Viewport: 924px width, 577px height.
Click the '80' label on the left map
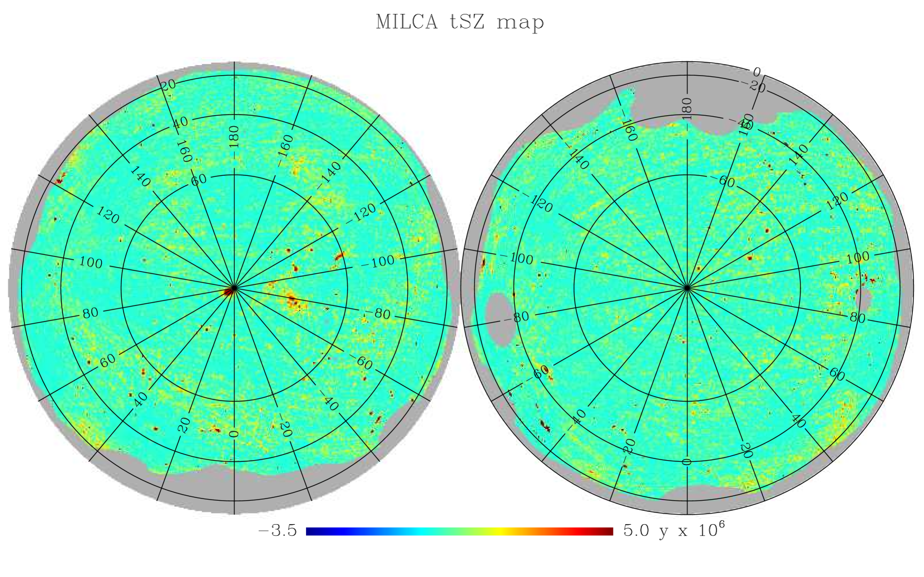click(x=90, y=313)
